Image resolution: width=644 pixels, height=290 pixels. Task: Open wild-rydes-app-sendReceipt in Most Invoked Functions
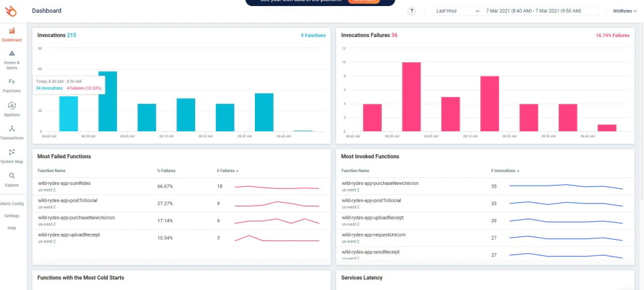click(370, 252)
